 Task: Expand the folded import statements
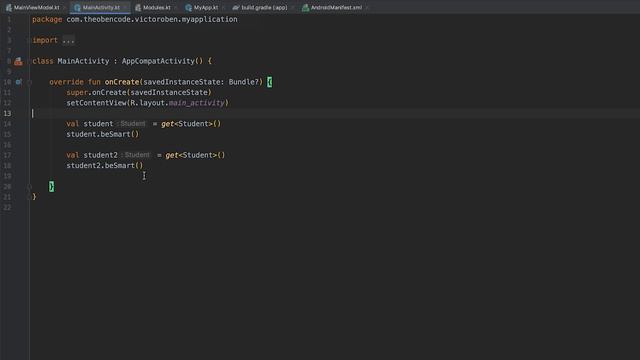[x=29, y=40]
